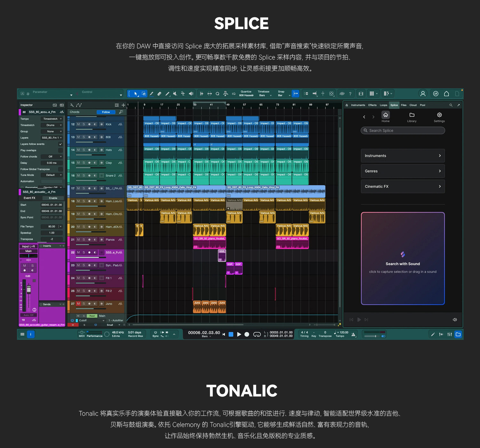480x448 pixels.
Task: Mute the Kick track
Action: tap(78, 124)
